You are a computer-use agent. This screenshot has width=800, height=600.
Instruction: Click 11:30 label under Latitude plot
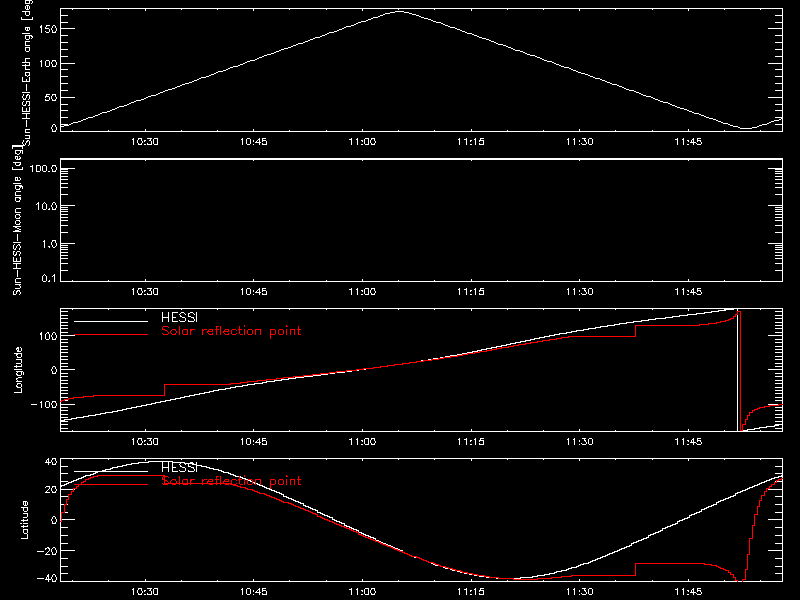580,592
